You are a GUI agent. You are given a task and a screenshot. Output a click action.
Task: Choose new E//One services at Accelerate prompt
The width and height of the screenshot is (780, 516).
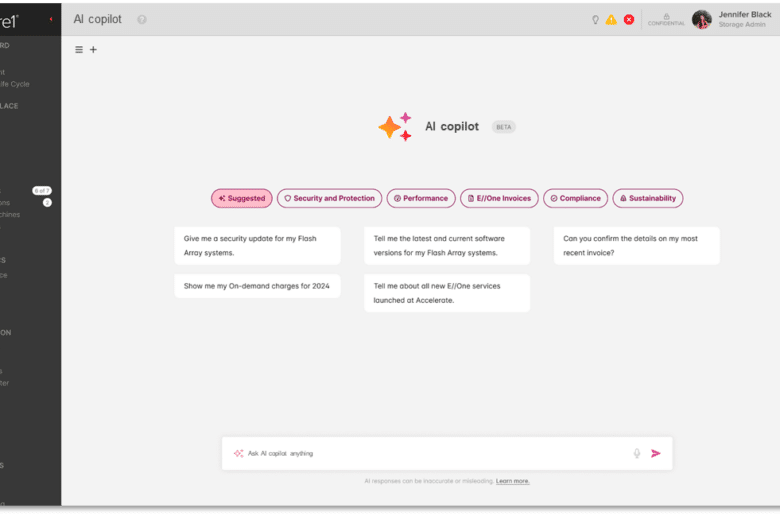point(447,293)
